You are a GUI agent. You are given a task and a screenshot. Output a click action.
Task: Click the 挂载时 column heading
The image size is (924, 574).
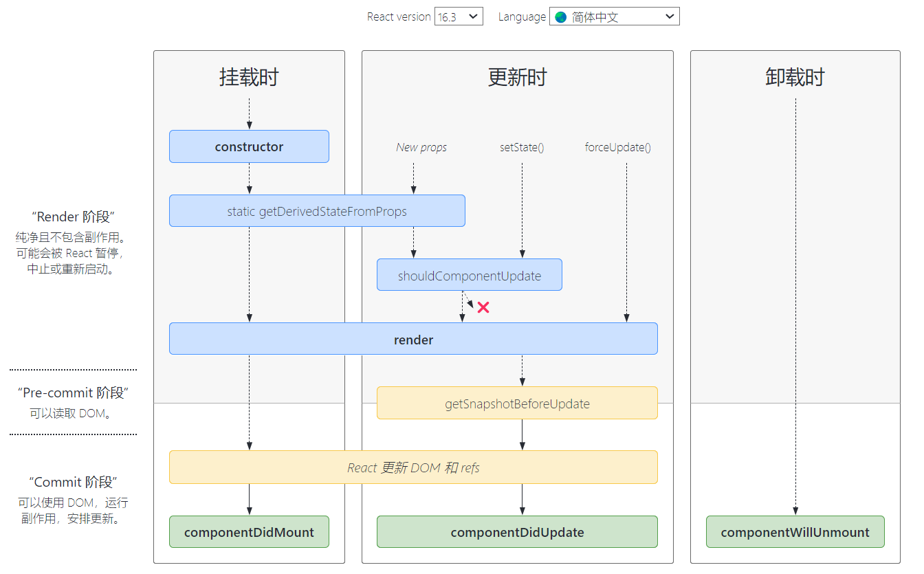coord(249,77)
